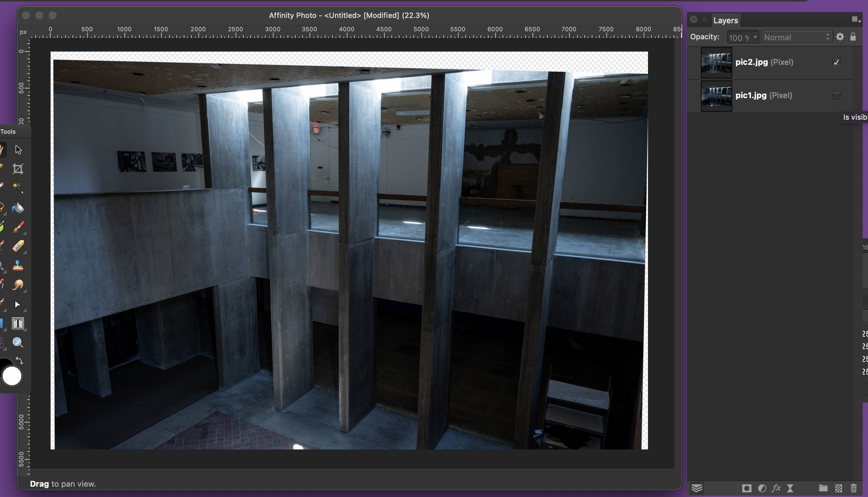This screenshot has width=868, height=497.
Task: Collapse the Layers panel using the double-bar icon
Action: click(705, 19)
